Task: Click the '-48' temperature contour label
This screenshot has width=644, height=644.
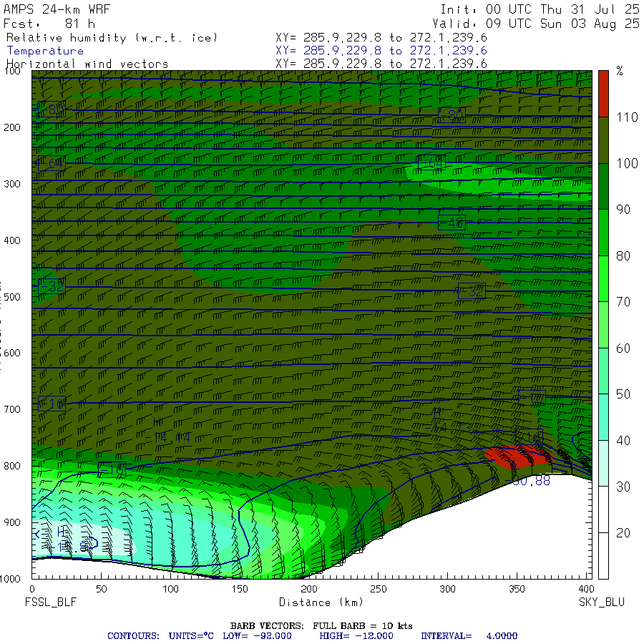Action: 452,223
